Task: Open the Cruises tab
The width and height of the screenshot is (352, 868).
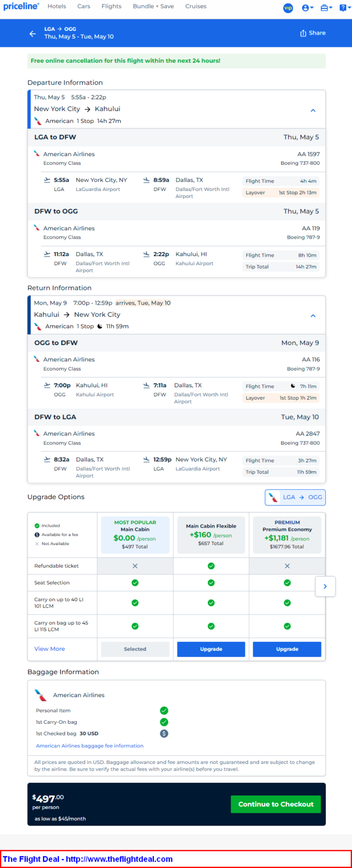Action: 196,6
